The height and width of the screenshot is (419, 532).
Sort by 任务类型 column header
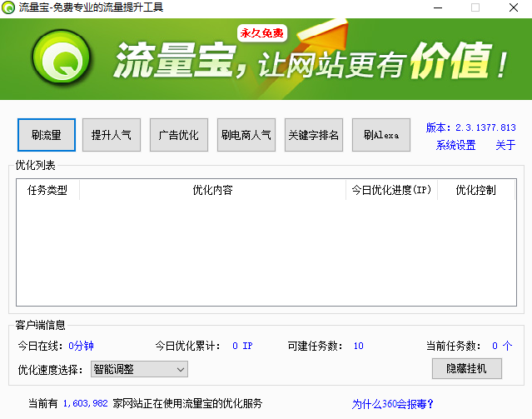47,190
